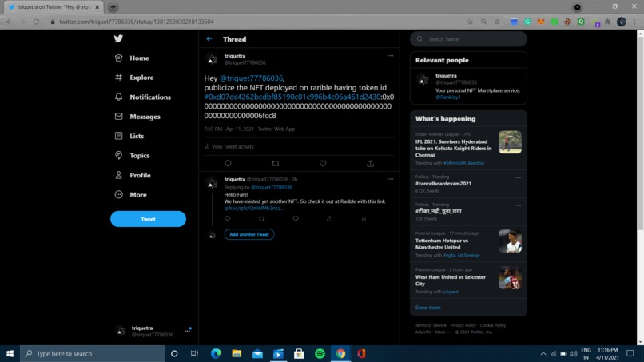Screen dimensions: 644x362
Task: Open options for the Hindi hashtag trend
Action: pos(519,205)
